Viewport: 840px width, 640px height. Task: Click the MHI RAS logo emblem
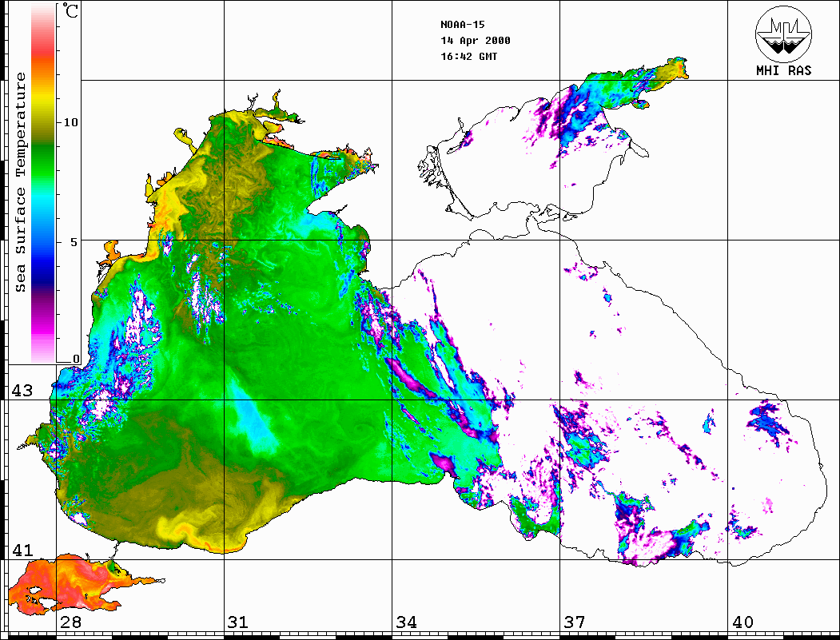pyautogui.click(x=784, y=34)
